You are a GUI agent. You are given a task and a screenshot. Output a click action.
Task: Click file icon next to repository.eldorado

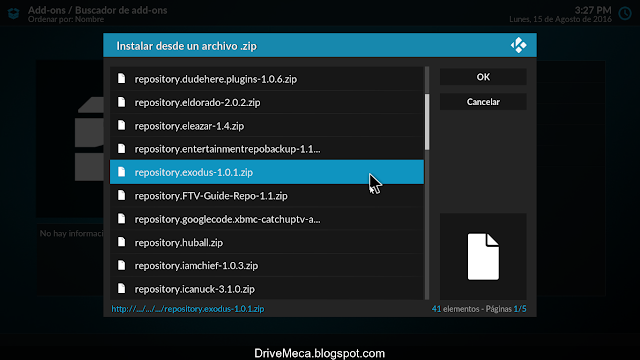[121, 102]
